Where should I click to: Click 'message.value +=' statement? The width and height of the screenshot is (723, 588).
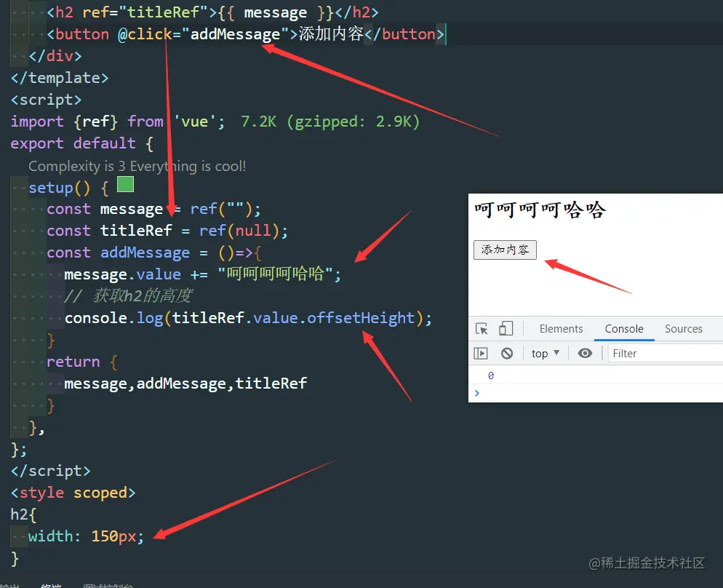point(135,274)
